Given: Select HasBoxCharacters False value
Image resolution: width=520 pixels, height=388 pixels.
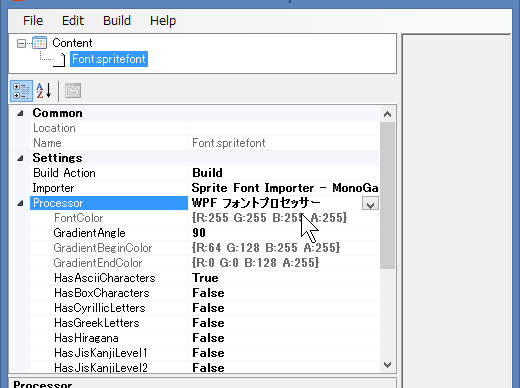Looking at the screenshot, I should point(208,293).
